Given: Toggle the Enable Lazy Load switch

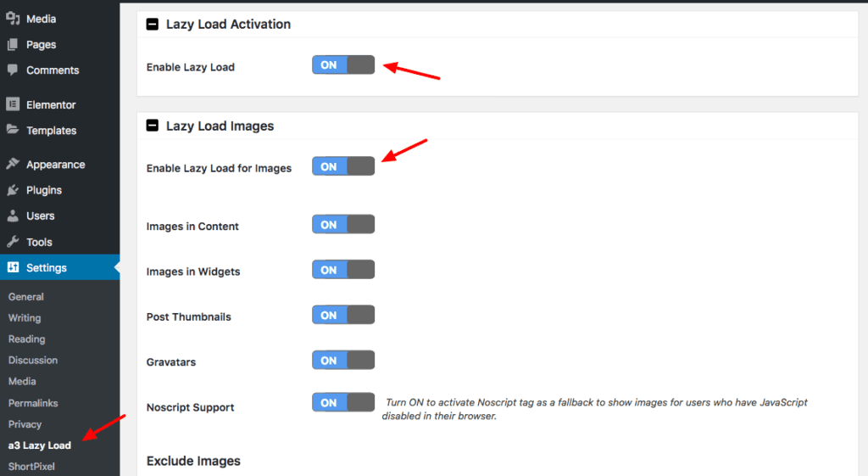Looking at the screenshot, I should coord(343,65).
